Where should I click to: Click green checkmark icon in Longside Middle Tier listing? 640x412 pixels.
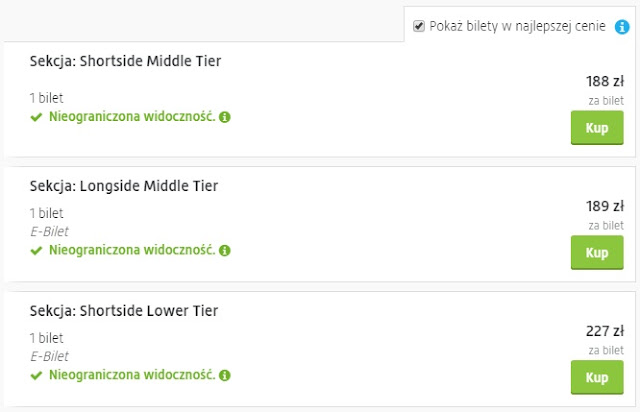(36, 250)
